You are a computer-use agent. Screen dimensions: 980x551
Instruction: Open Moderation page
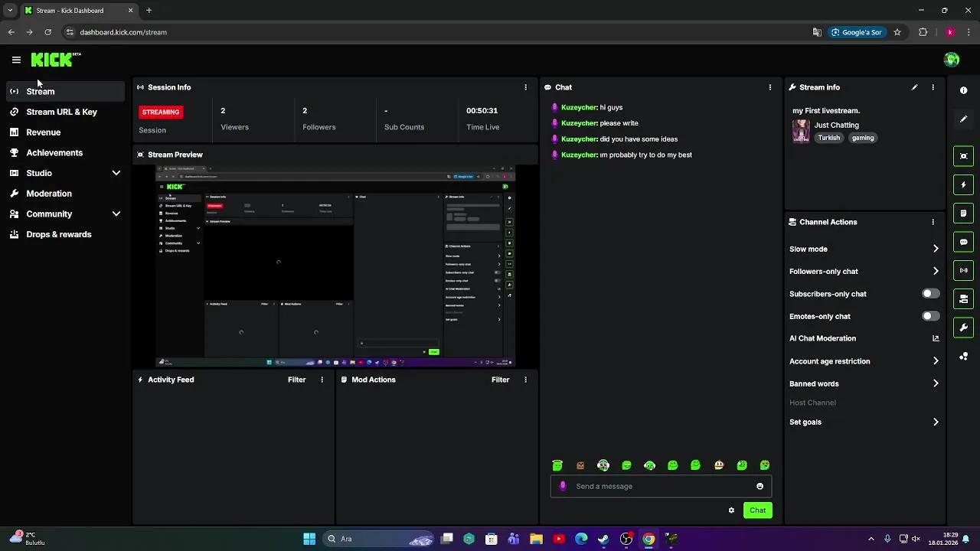click(65, 194)
